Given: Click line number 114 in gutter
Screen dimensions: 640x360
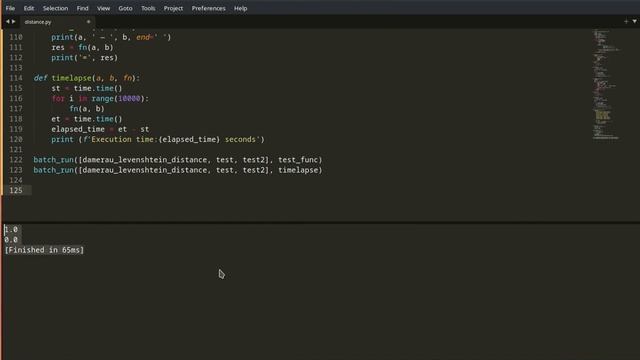Looking at the screenshot, I should (16, 78).
